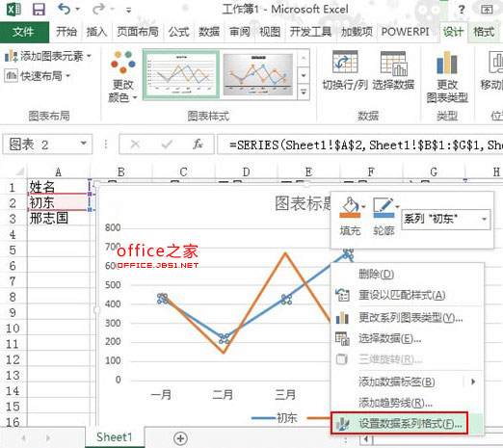Viewport: 503px width, 448px height.
Task: Open the Name Box dropdown arrow
Action: pos(84,144)
